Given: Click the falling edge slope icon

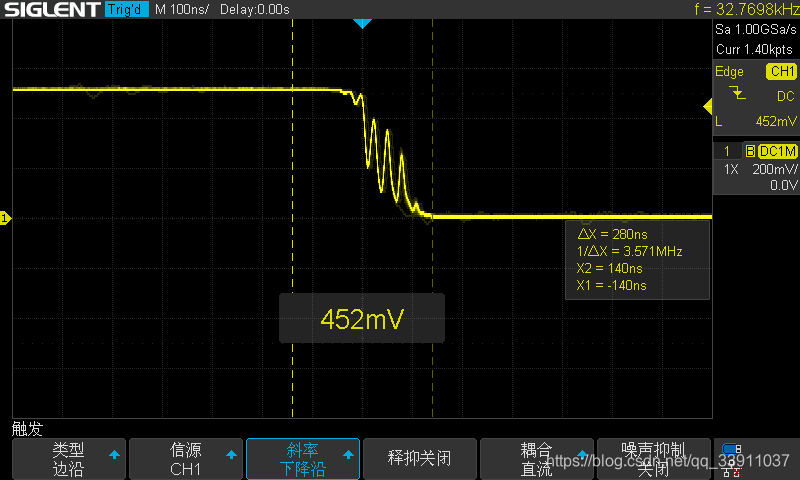Looking at the screenshot, I should tap(737, 93).
